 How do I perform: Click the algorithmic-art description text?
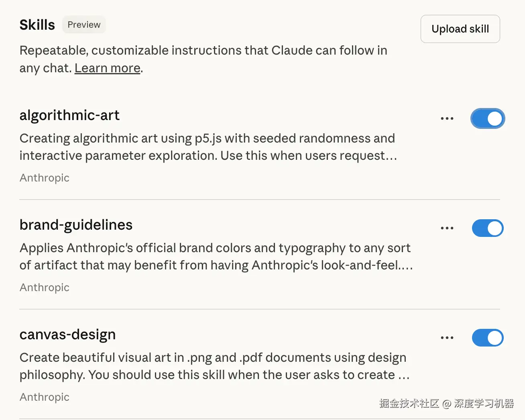click(208, 147)
